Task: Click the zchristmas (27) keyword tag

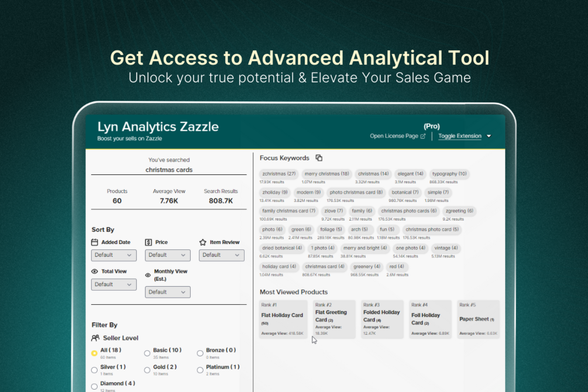Action: [278, 174]
